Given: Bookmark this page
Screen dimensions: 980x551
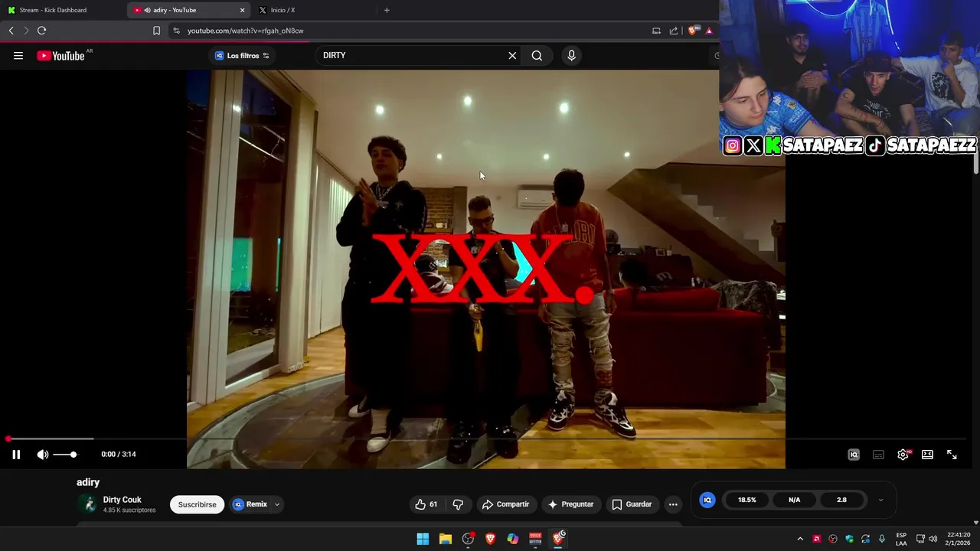Looking at the screenshot, I should tap(156, 31).
